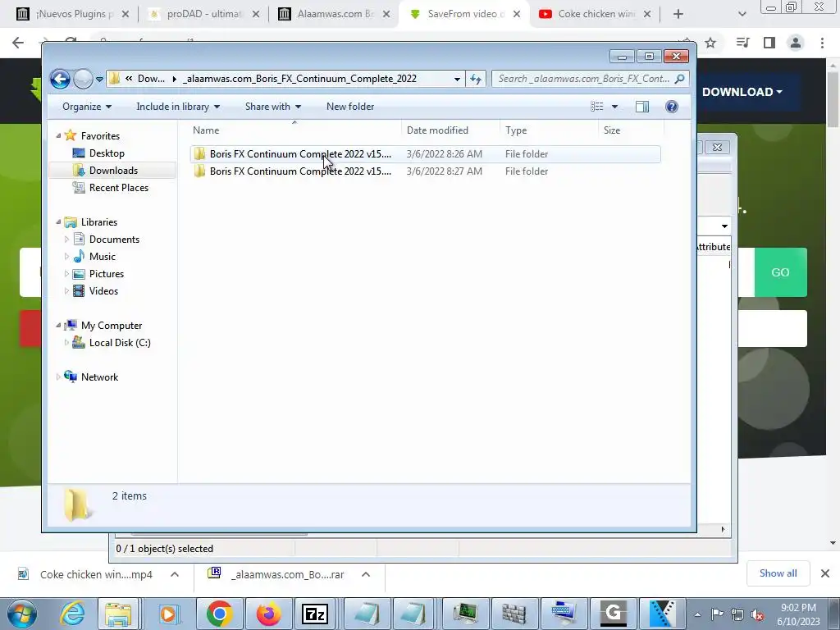Image resolution: width=840 pixels, height=630 pixels.
Task: Go back using Explorer's blue back arrow
Action: pyautogui.click(x=60, y=80)
